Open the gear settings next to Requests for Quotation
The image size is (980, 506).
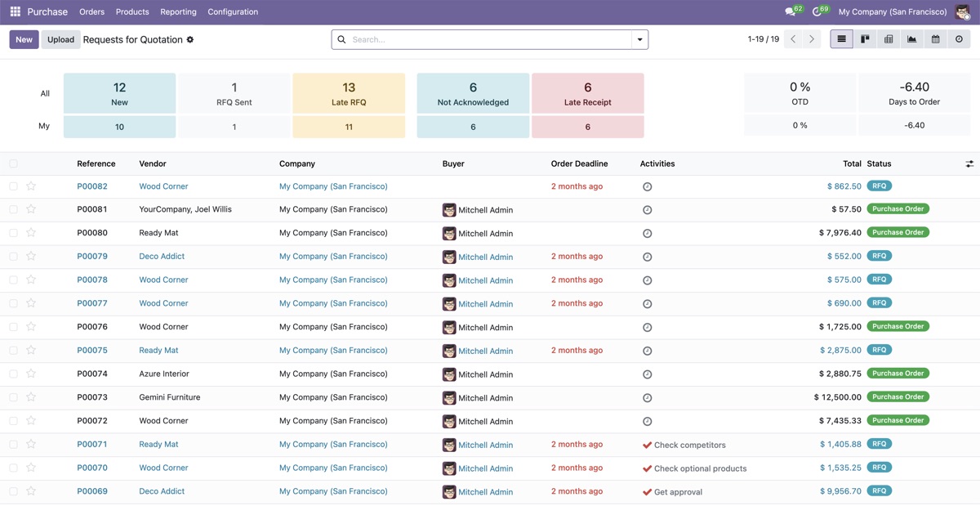tap(190, 39)
